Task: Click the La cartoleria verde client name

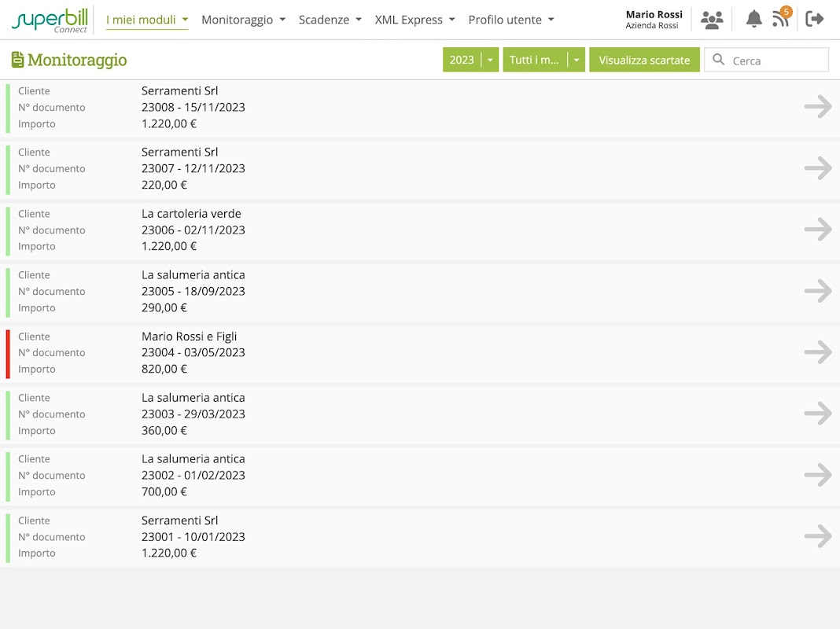Action: (191, 214)
